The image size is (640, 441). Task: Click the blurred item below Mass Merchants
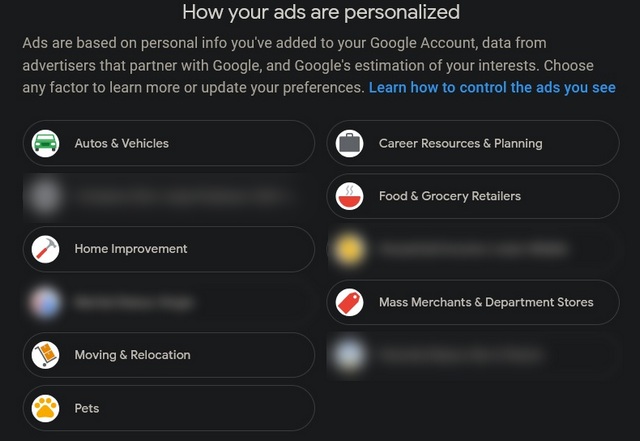pyautogui.click(x=473, y=355)
